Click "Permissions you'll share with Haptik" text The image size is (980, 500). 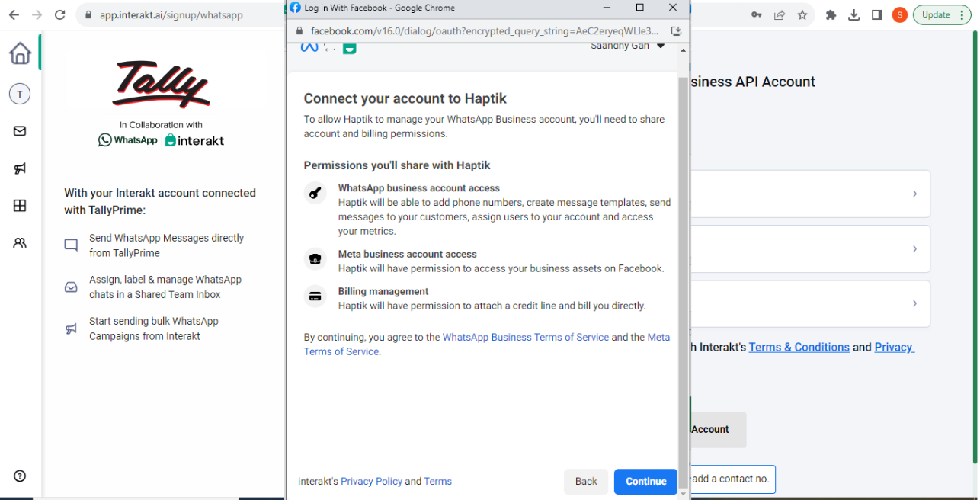[x=397, y=165]
